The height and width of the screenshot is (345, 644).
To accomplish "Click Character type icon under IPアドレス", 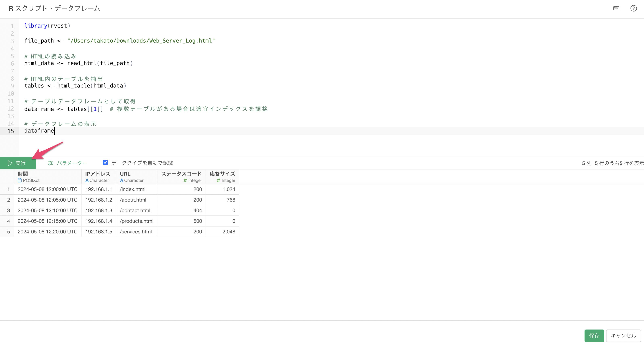I will coord(87,180).
